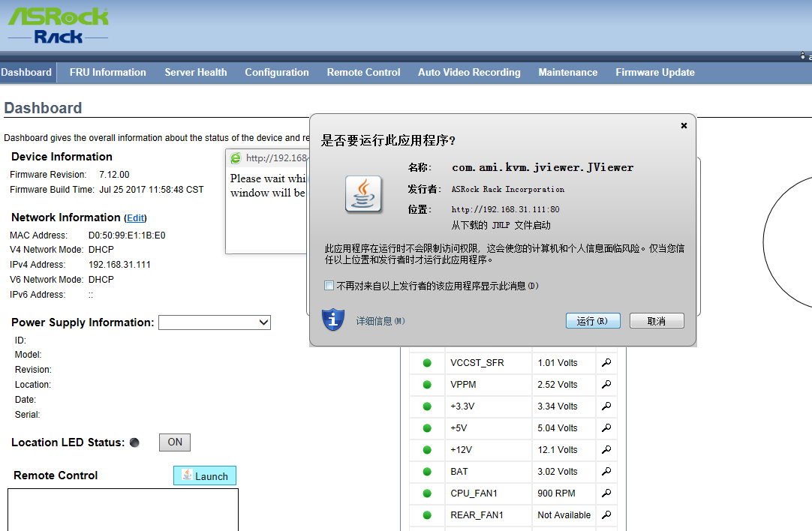This screenshot has height=531, width=812.
Task: Click the green status dot for +3.3V
Action: [427, 406]
